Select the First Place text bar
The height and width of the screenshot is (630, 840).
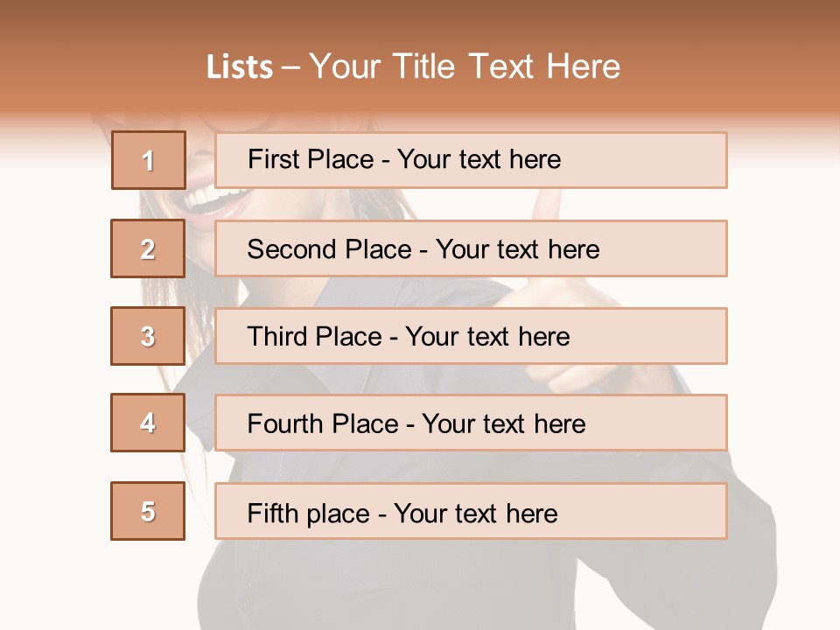tap(471, 160)
